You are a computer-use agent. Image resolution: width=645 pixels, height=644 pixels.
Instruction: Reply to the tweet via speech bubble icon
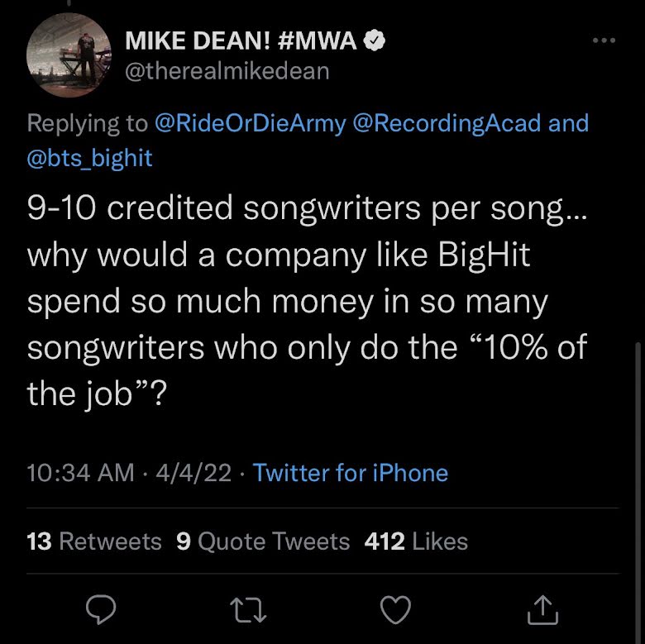click(x=100, y=610)
